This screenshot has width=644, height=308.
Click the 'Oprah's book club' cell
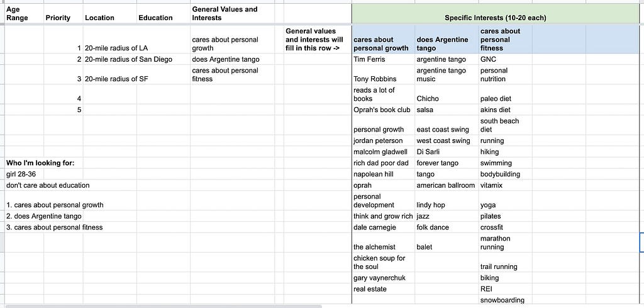pyautogui.click(x=383, y=110)
